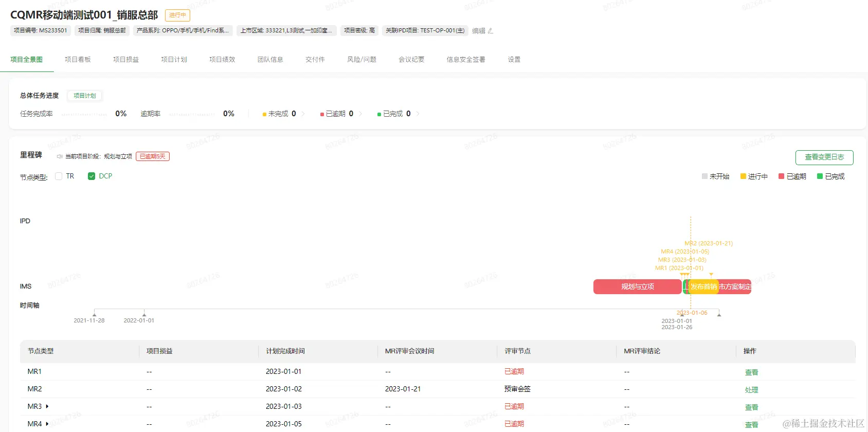Click the 逾期率 progress bar
The image size is (868, 432).
[x=192, y=114]
